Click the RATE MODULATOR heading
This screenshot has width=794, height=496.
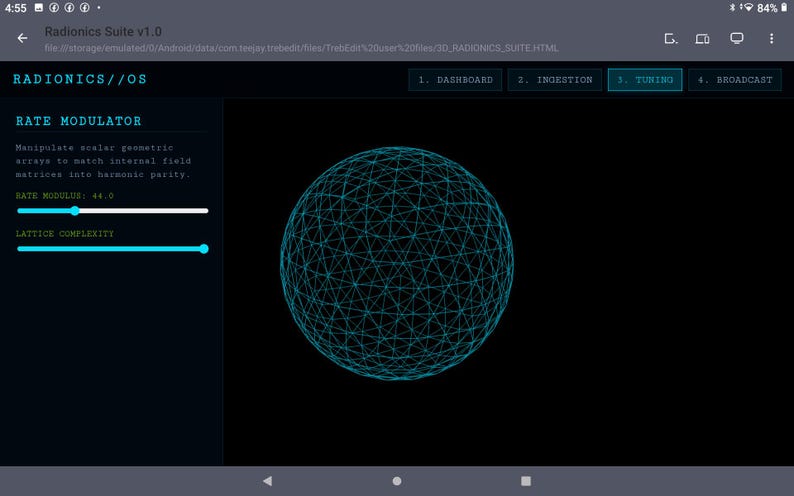point(78,121)
